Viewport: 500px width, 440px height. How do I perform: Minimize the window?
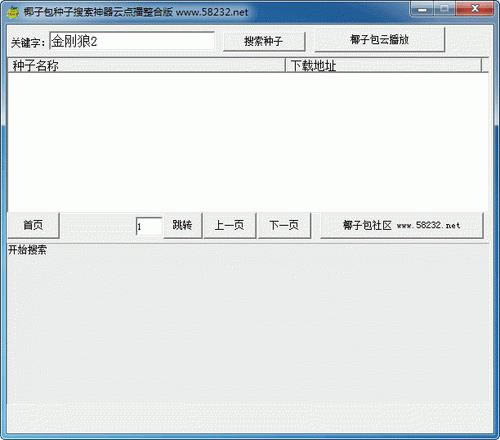422,9
